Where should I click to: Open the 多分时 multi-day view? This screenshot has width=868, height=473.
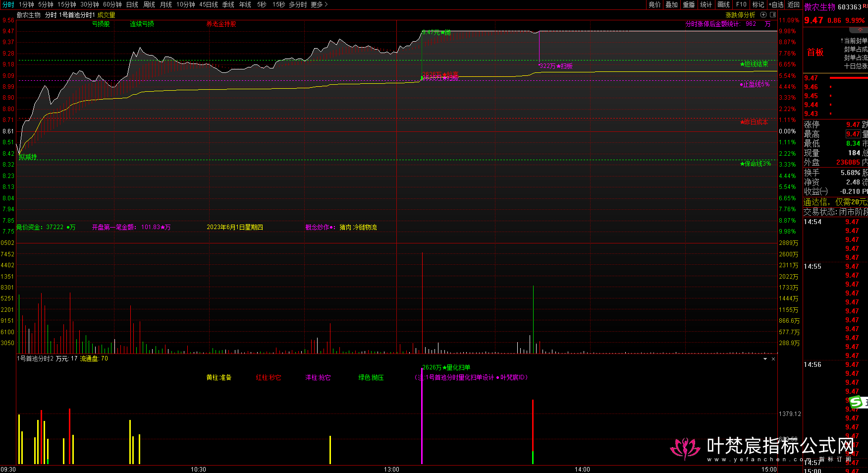(298, 4)
